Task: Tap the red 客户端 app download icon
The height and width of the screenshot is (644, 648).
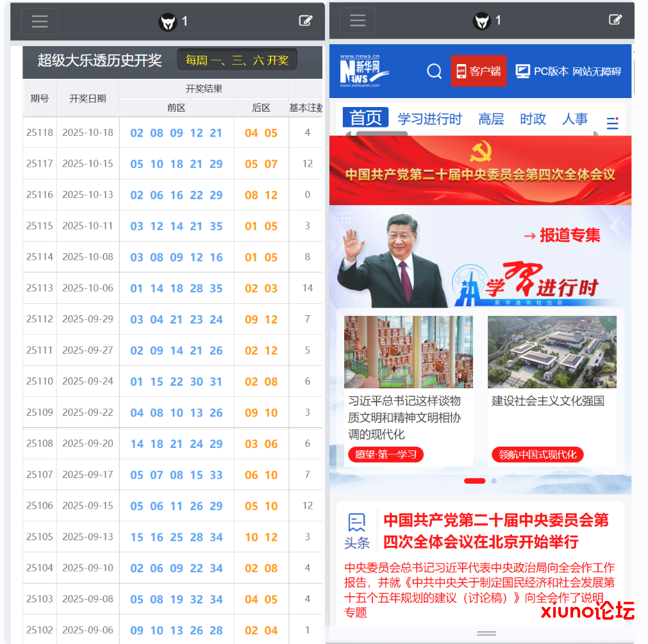Action: 463,71
